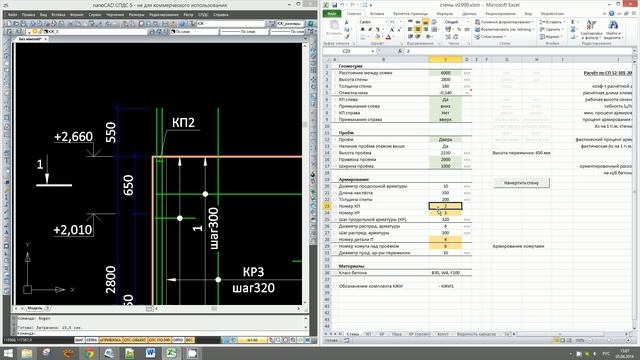Save the Excel workbook from the quick access toolbar
Image resolution: width=640 pixels, height=360 pixels.
[335, 5]
